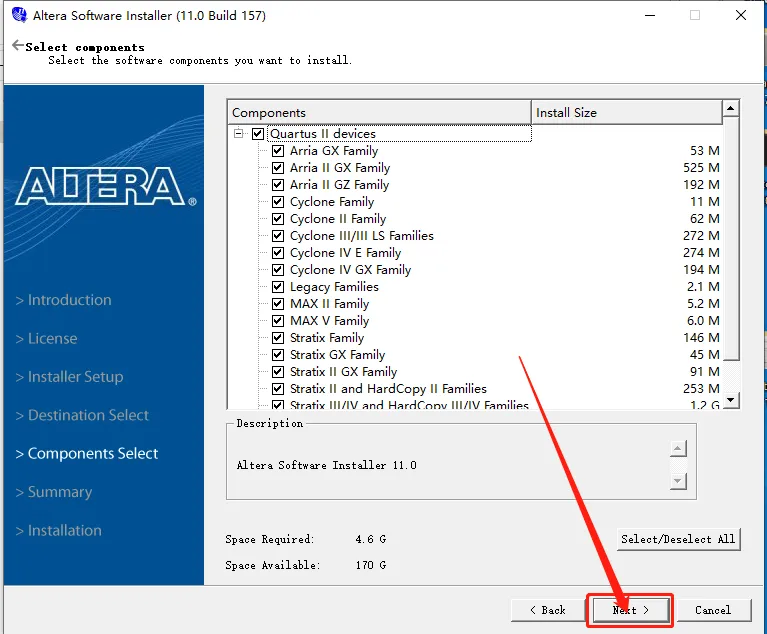
Task: Click the 4.6 G space required value
Action: 371,539
